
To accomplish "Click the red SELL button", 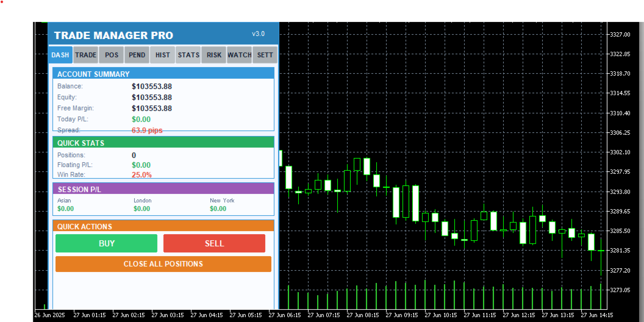I will 215,243.
